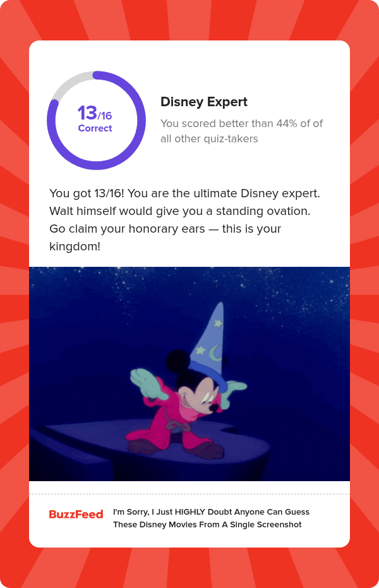Screen dimensions: 379x588
Task: Open the Disney movies screenshot quiz title link
Action: pos(211,518)
